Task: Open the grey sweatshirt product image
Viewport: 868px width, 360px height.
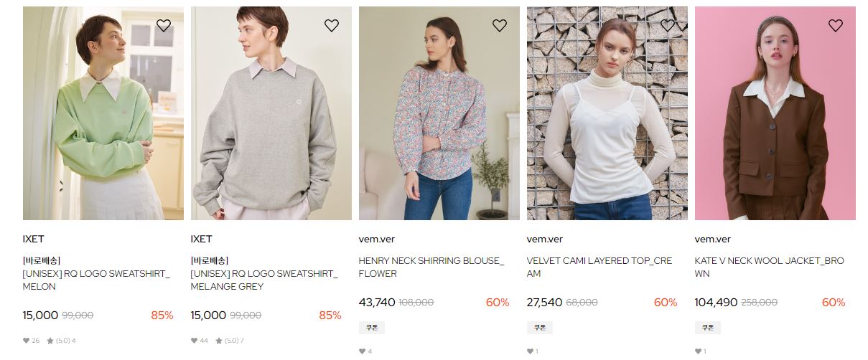Action: pyautogui.click(x=271, y=113)
